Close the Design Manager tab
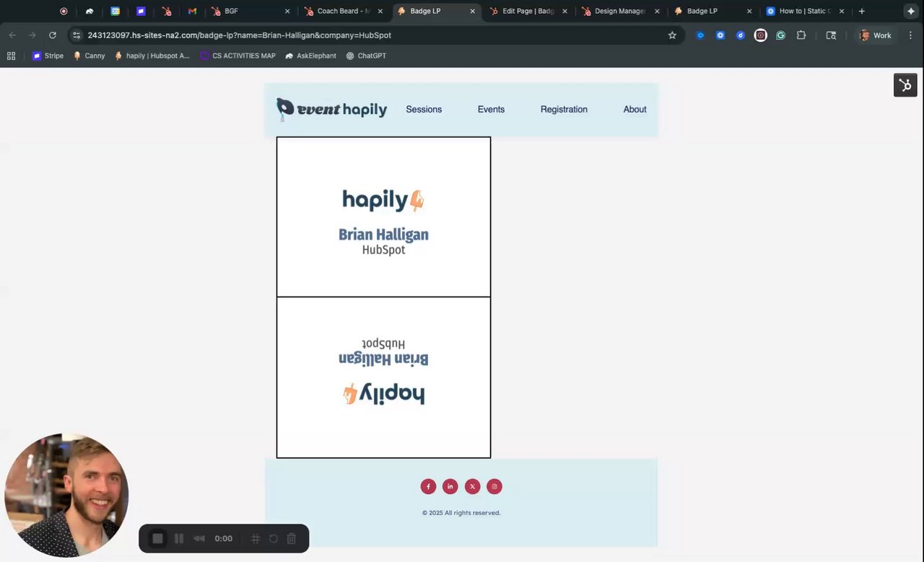Image resolution: width=924 pixels, height=562 pixels. click(657, 12)
